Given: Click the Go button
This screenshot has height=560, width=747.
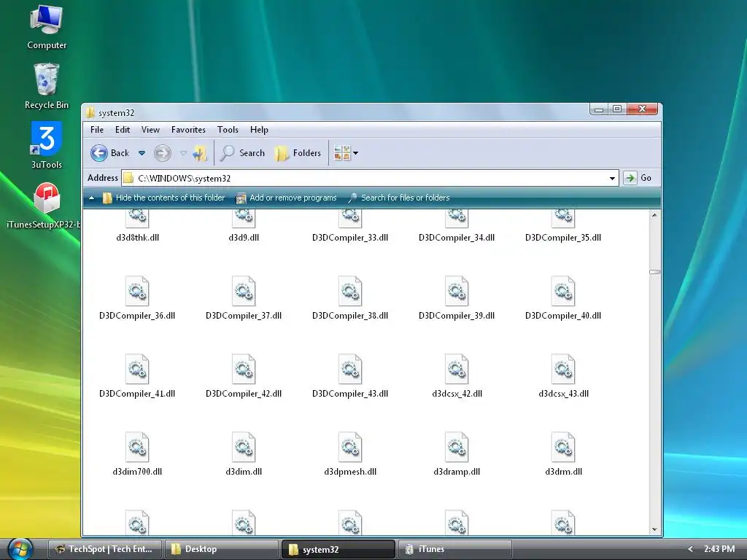Looking at the screenshot, I should click(x=639, y=178).
